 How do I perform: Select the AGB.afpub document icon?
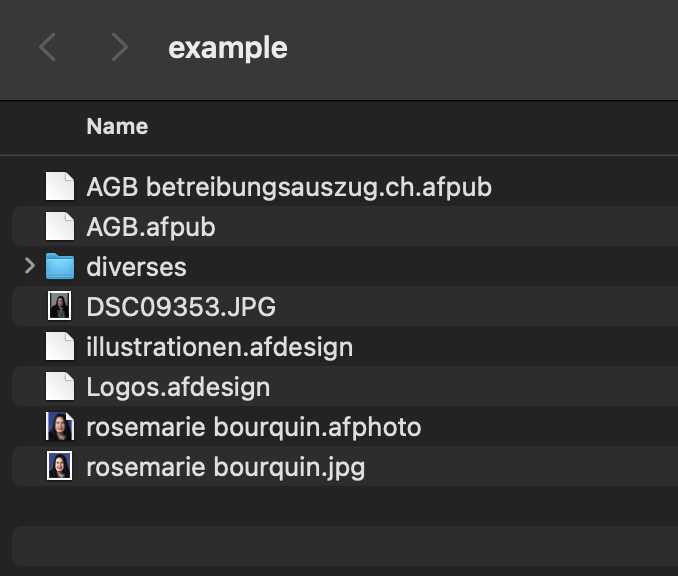pyautogui.click(x=60, y=226)
